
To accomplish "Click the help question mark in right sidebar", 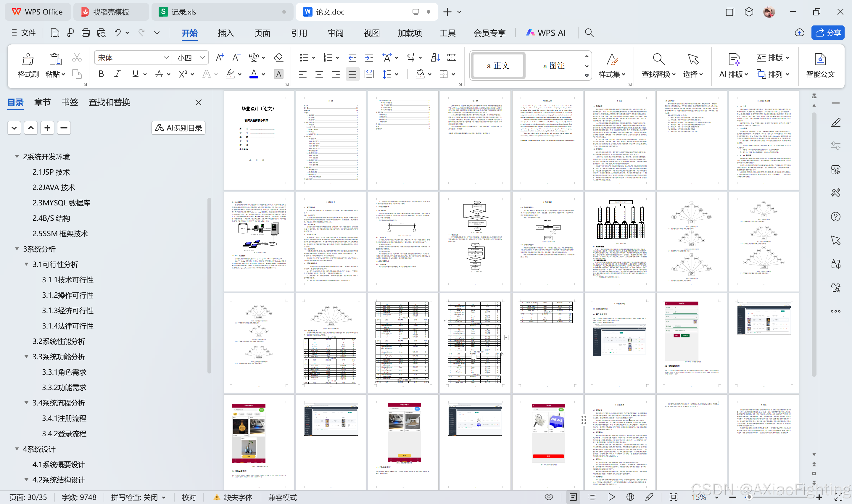I will pos(835,217).
